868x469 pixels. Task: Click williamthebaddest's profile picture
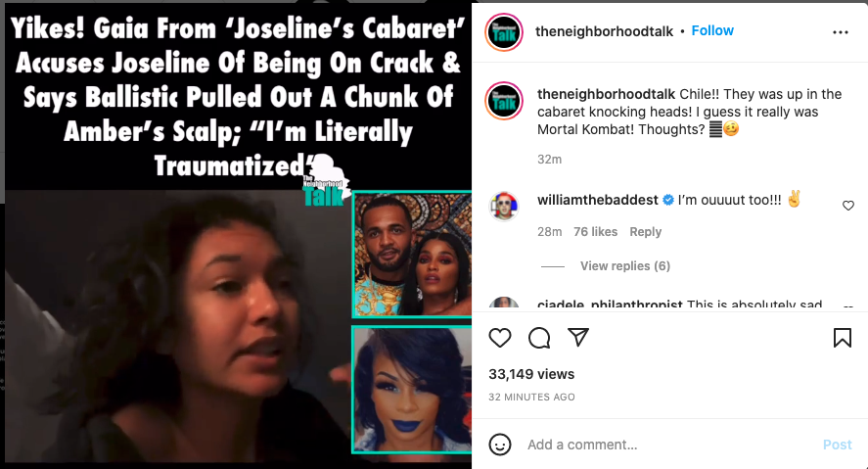pos(504,207)
